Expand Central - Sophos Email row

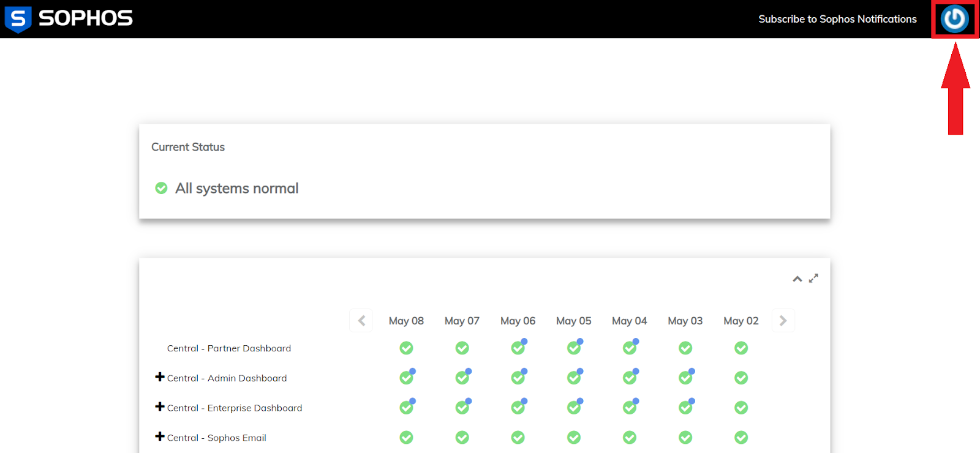point(160,436)
